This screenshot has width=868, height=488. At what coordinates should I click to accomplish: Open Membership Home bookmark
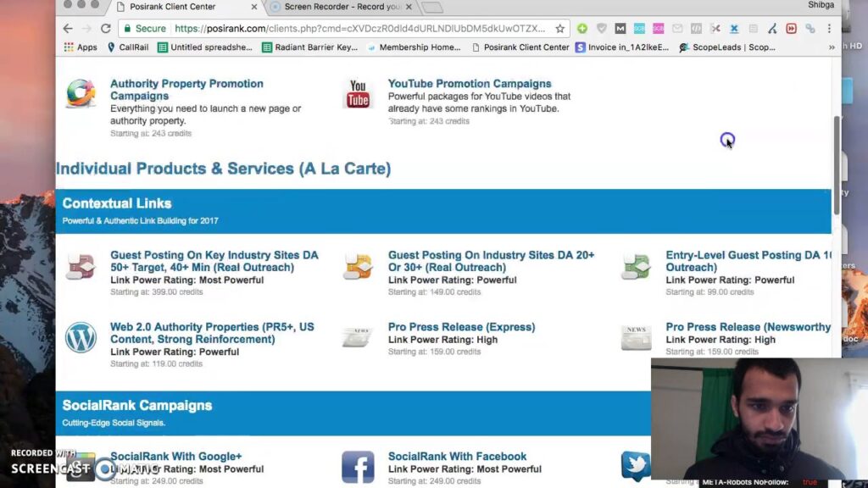point(414,47)
